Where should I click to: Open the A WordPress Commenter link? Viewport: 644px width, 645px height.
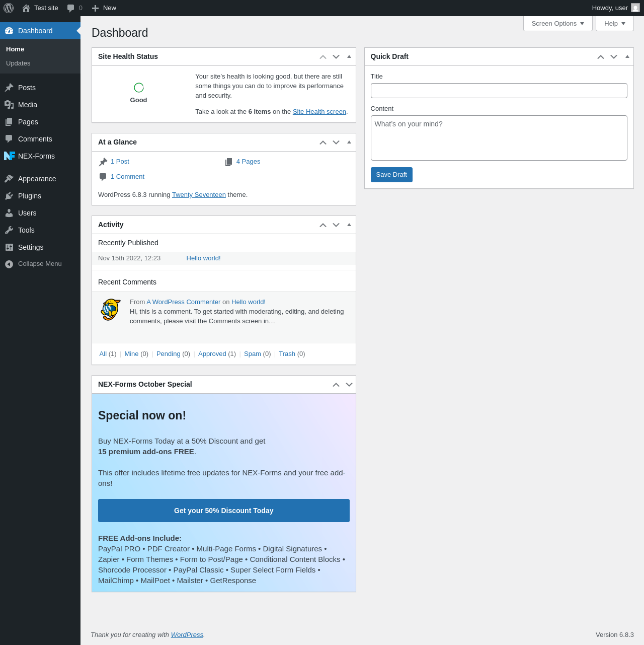(183, 302)
